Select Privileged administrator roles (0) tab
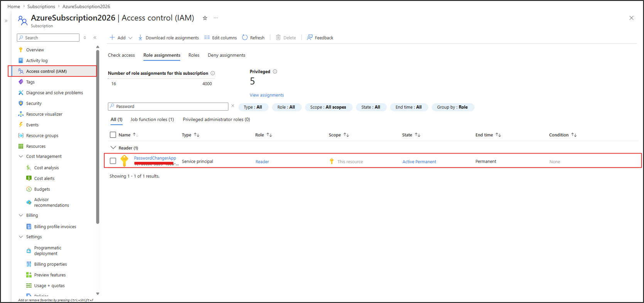The height and width of the screenshot is (303, 644). tap(216, 120)
